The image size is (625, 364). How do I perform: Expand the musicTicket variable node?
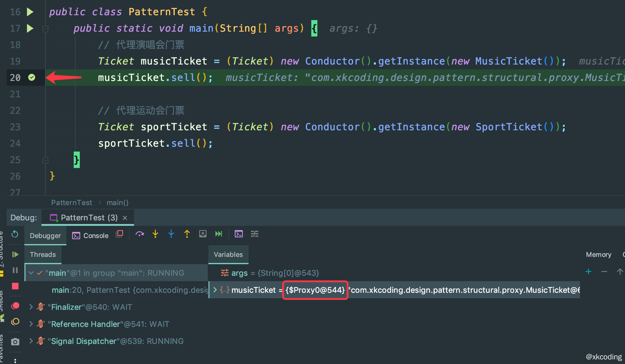click(x=215, y=290)
